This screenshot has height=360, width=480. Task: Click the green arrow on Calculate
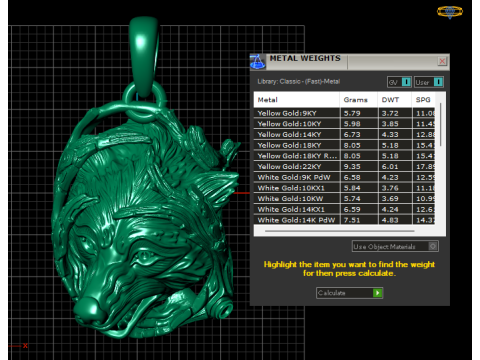pos(377,293)
